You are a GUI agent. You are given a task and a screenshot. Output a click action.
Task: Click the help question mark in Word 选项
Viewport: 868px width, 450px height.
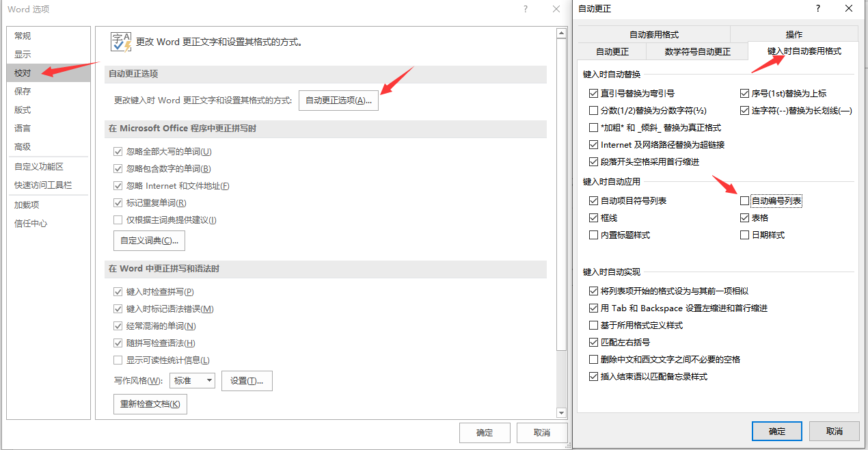pyautogui.click(x=526, y=9)
